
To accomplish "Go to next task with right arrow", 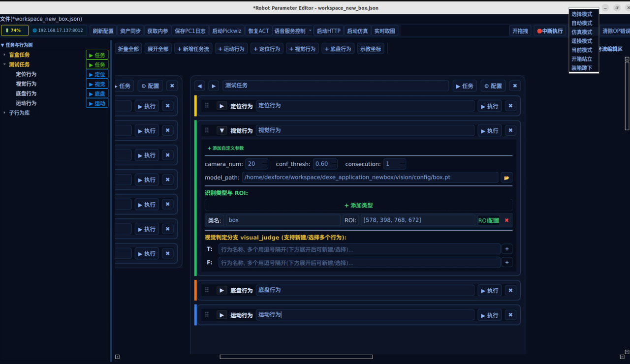I will 214,86.
